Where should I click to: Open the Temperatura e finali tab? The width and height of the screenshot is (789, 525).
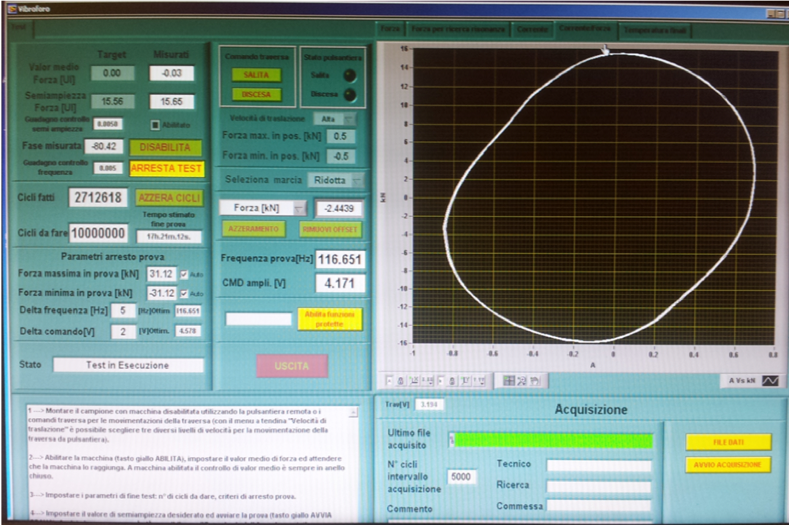click(655, 30)
